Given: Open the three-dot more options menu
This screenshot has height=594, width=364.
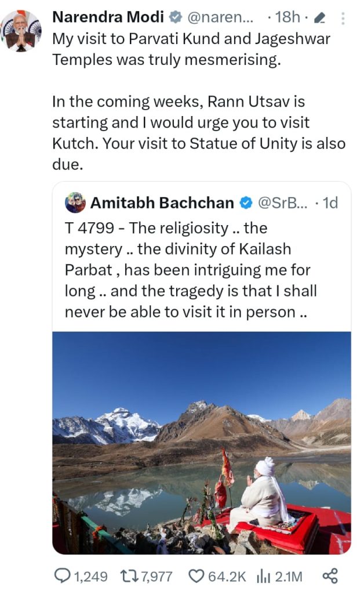Looking at the screenshot, I should point(343,18).
